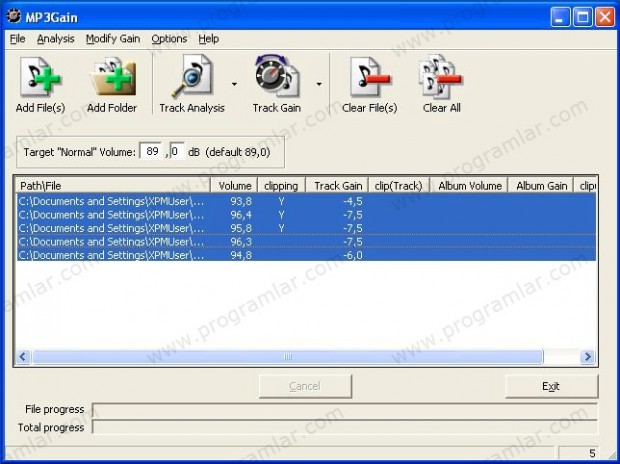Click the File progress bar
Viewport: 620px width, 464px height.
click(344, 409)
